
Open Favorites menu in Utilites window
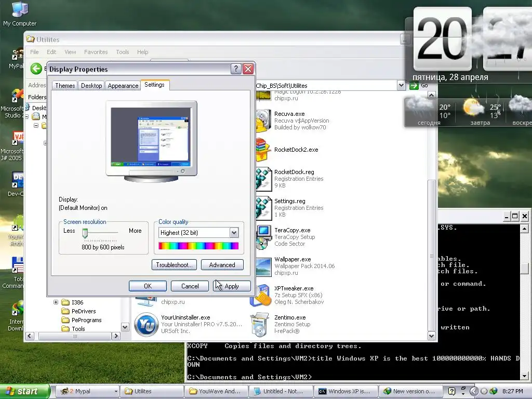(x=96, y=52)
